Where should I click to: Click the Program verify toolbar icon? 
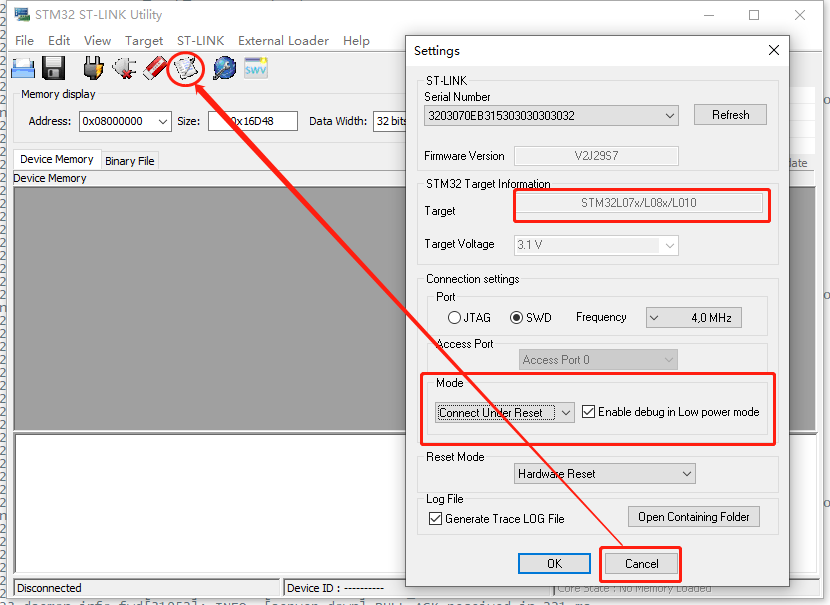[x=186, y=69]
